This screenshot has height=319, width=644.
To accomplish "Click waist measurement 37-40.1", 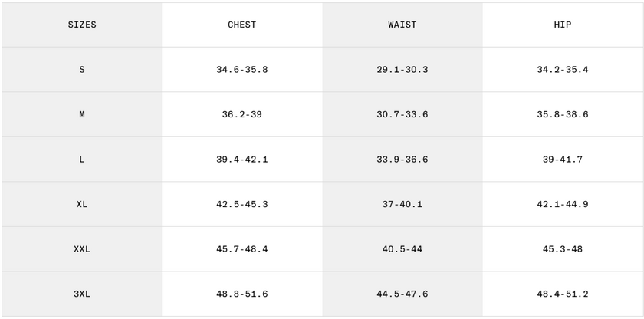I will [x=402, y=204].
